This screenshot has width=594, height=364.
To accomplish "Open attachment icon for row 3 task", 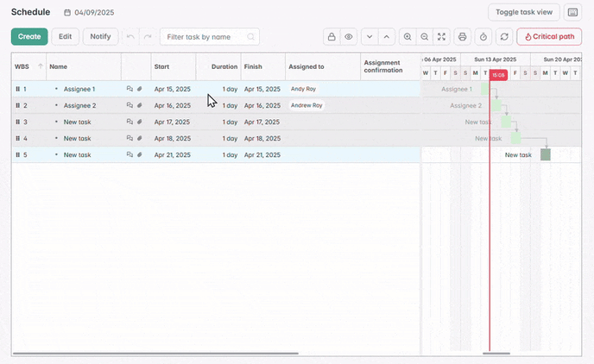I will (139, 122).
